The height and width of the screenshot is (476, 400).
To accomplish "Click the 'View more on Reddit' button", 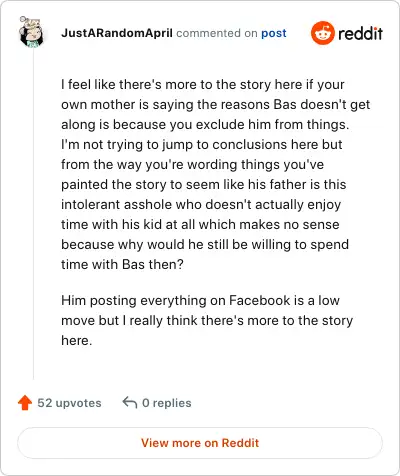I will pyautogui.click(x=200, y=443).
